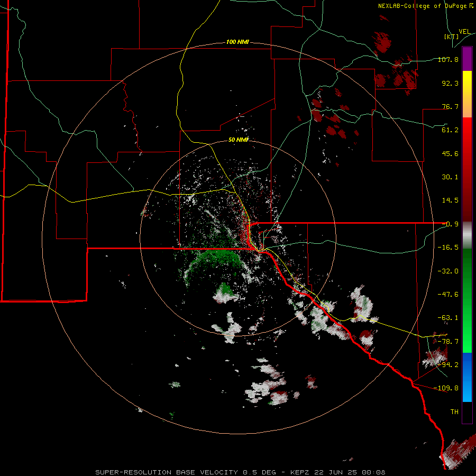This screenshot has width=476, height=476.
Task: Select the 45.6 value on the velocity scale
Action: tap(450, 153)
